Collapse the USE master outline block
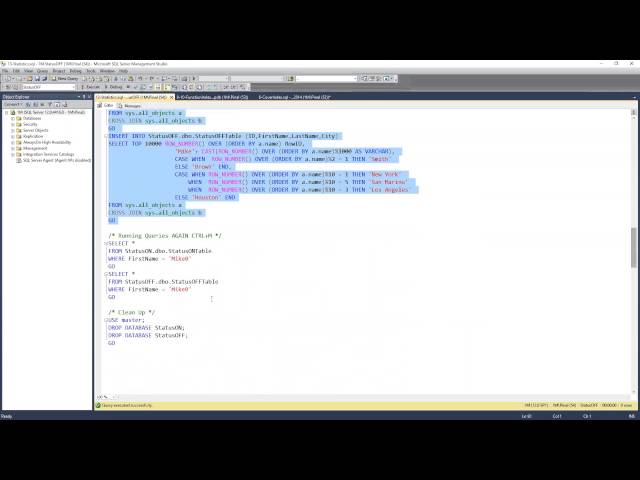The image size is (640, 480). click(x=106, y=320)
